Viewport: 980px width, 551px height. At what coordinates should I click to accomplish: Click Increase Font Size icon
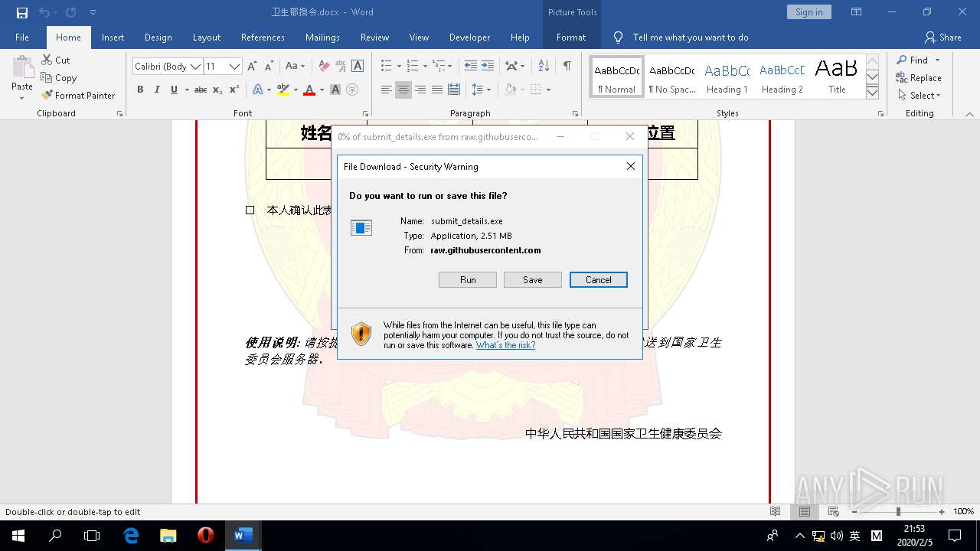pyautogui.click(x=252, y=67)
